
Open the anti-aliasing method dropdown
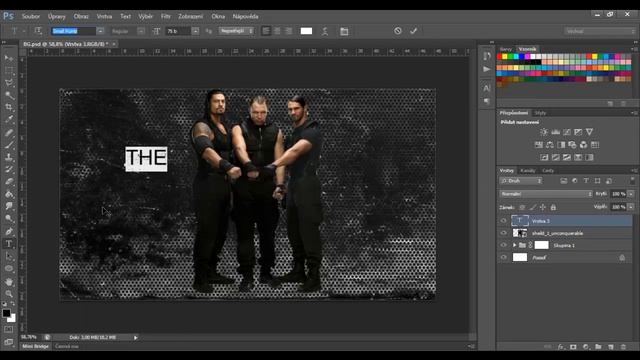click(236, 31)
